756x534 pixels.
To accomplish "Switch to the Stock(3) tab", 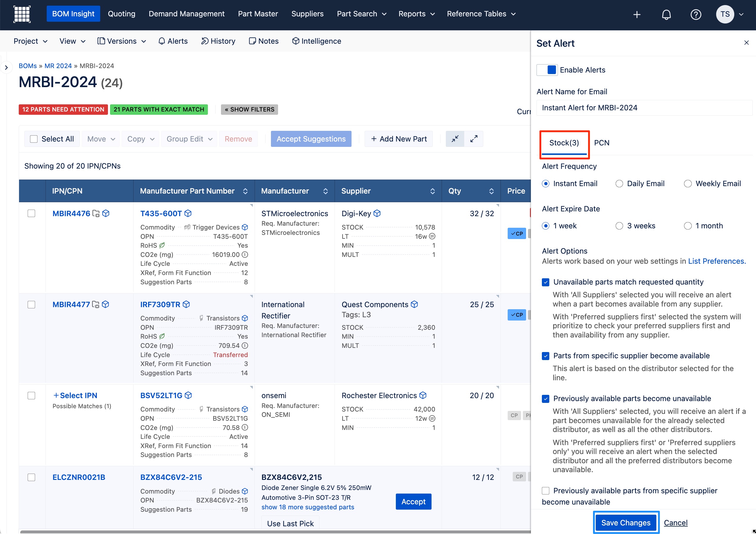I will pos(564,143).
